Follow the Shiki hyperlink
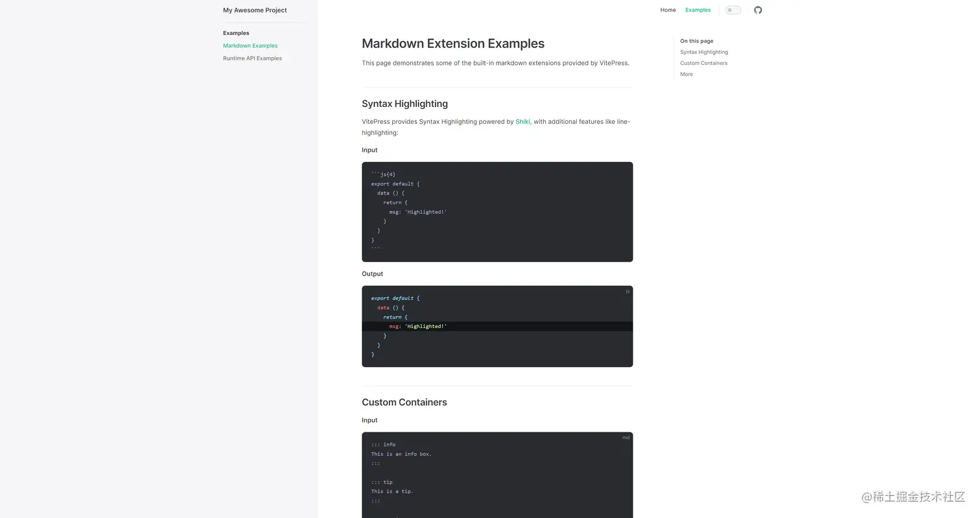 point(522,121)
